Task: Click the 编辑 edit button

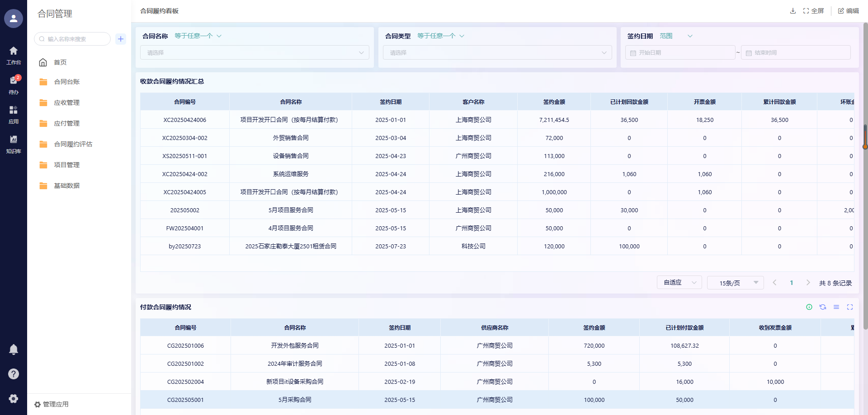Action: pos(848,11)
